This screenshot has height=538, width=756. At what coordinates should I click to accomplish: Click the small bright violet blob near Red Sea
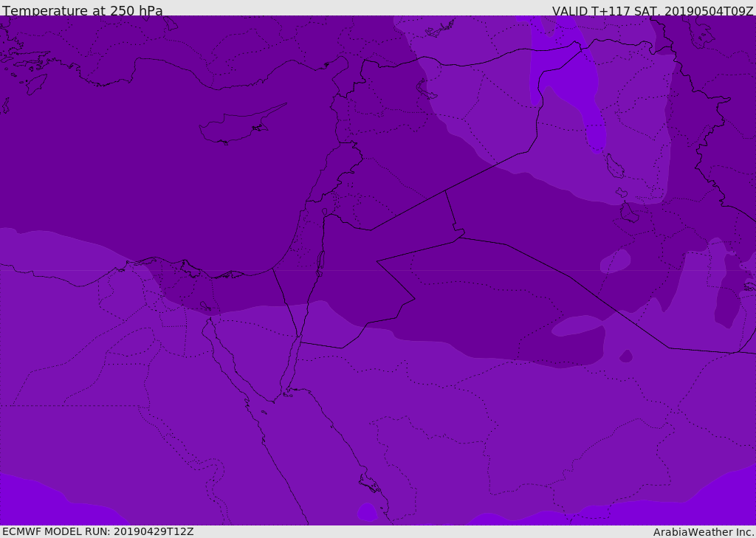click(x=368, y=512)
